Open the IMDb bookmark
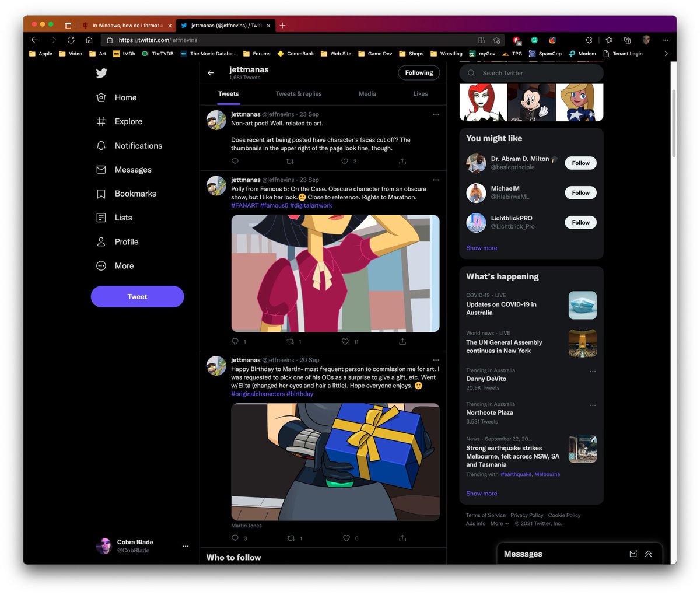700x595 pixels. coord(124,54)
